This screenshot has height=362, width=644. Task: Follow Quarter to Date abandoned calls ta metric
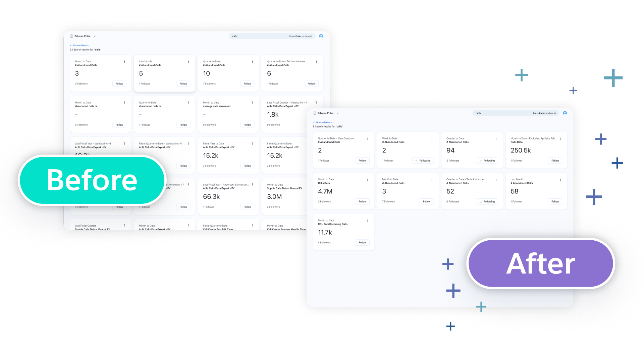point(183,125)
